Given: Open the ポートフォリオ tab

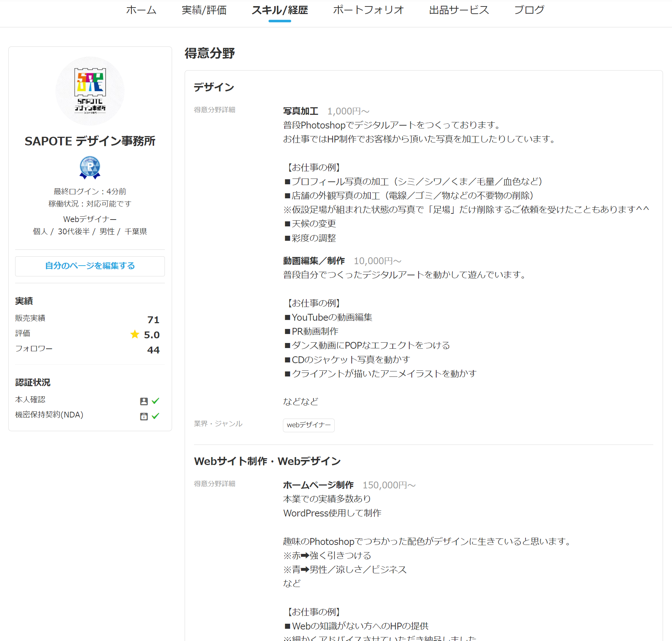Looking at the screenshot, I should [368, 10].
